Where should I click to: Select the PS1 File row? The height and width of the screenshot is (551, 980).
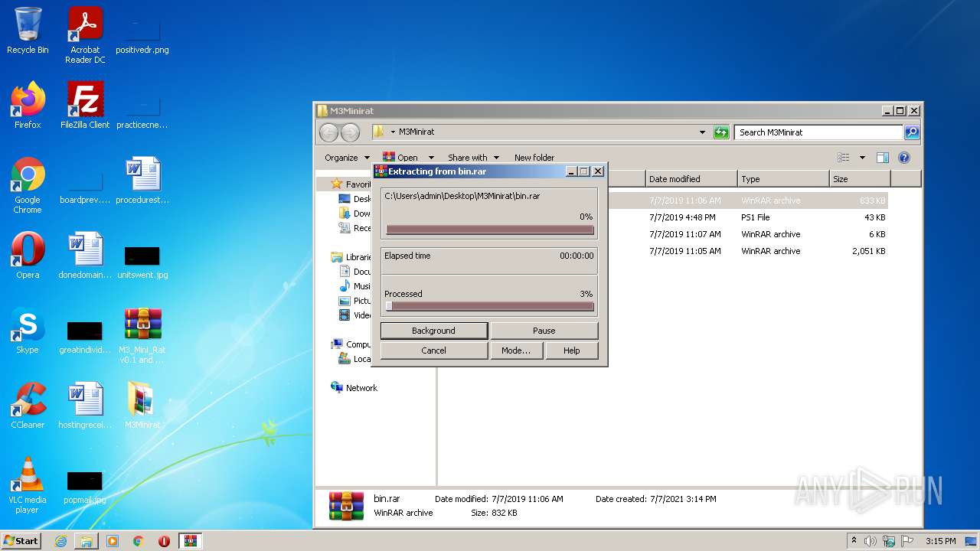663,217
